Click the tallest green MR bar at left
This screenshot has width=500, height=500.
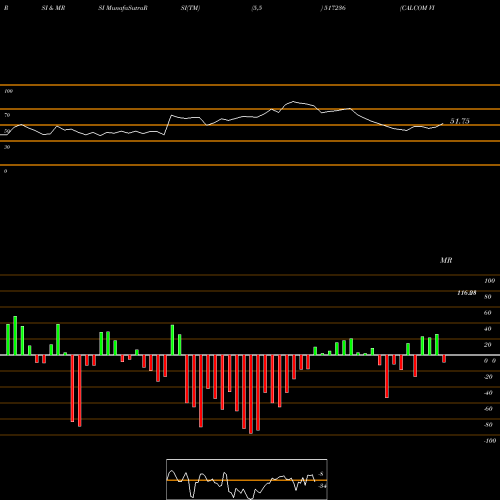pyautogui.click(x=15, y=336)
